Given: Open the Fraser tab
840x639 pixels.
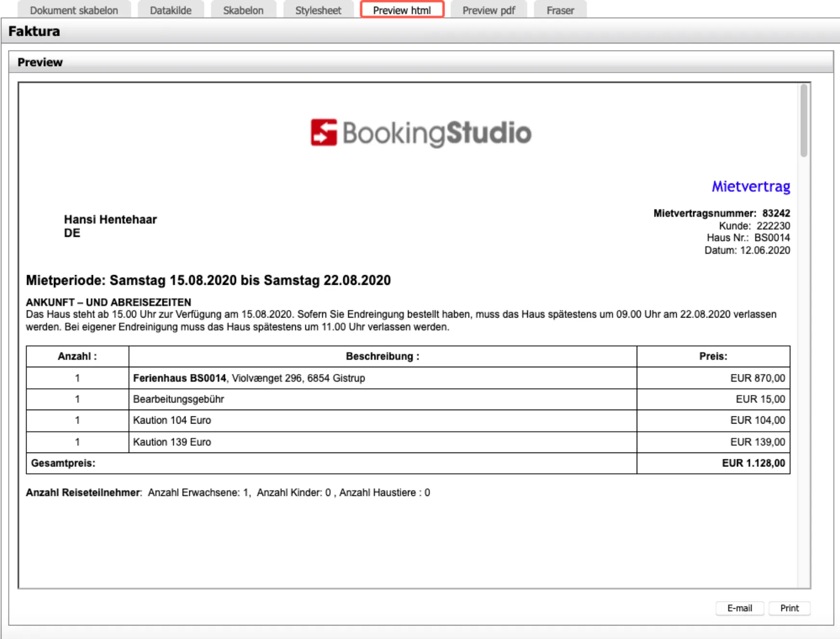Looking at the screenshot, I should (560, 10).
